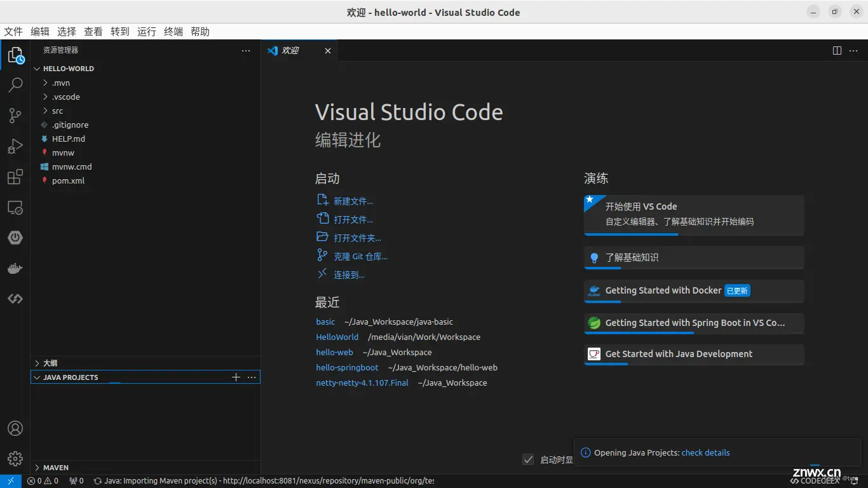Open recent project netty-netty-4.1.107.Final
Image resolution: width=868 pixels, height=488 pixels.
[x=362, y=383]
